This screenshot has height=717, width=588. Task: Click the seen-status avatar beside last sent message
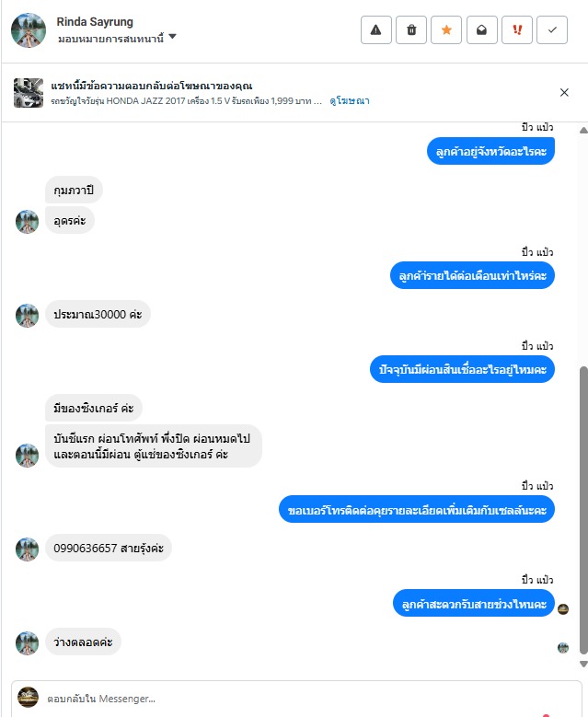(563, 609)
